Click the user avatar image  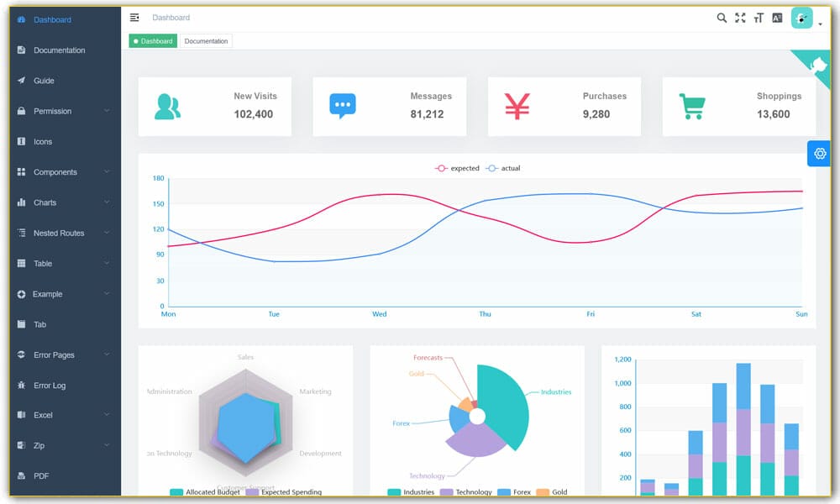point(801,17)
